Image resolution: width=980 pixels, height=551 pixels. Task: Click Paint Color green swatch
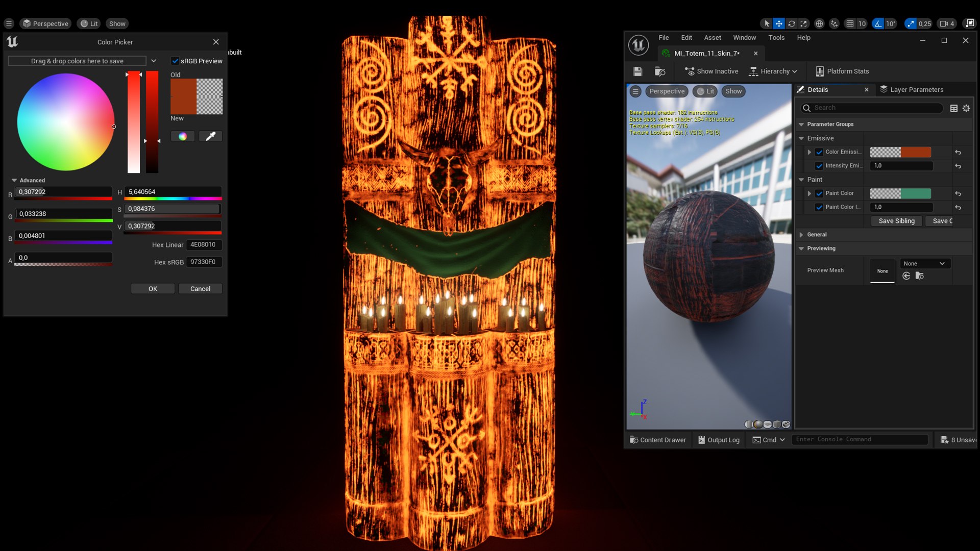coord(916,193)
